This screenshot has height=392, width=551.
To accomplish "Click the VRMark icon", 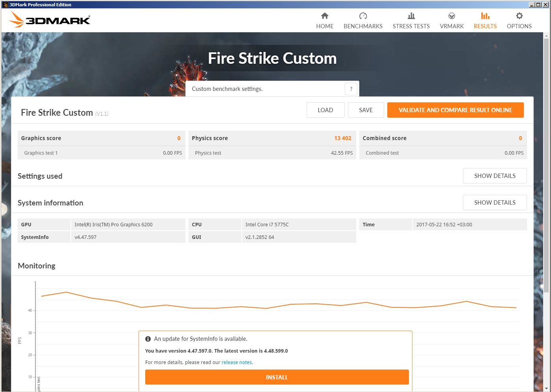I will tap(452, 16).
